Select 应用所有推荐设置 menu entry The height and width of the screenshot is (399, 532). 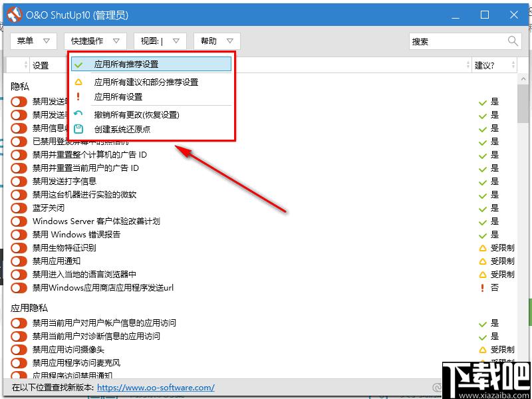[x=152, y=64]
